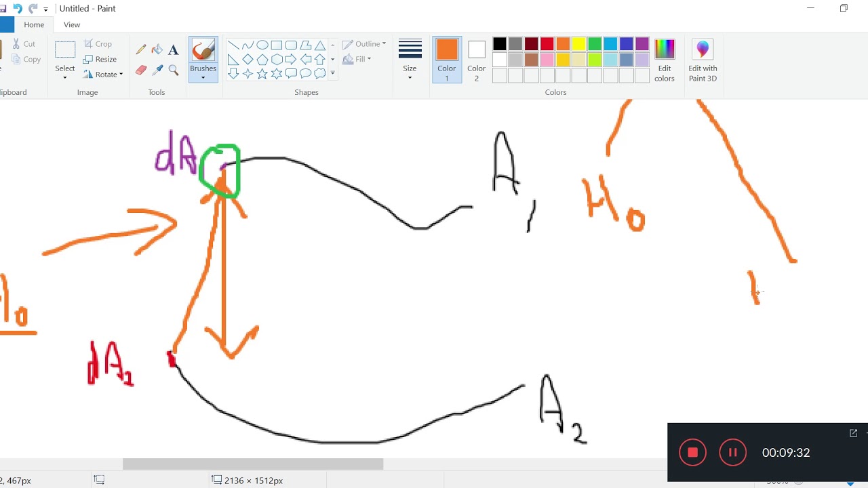Select the Text tool

(174, 49)
